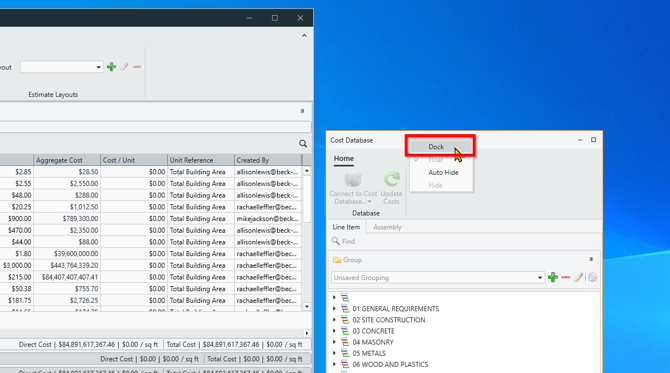
Task: Remove grouping with the red minus
Action: pyautogui.click(x=566, y=277)
